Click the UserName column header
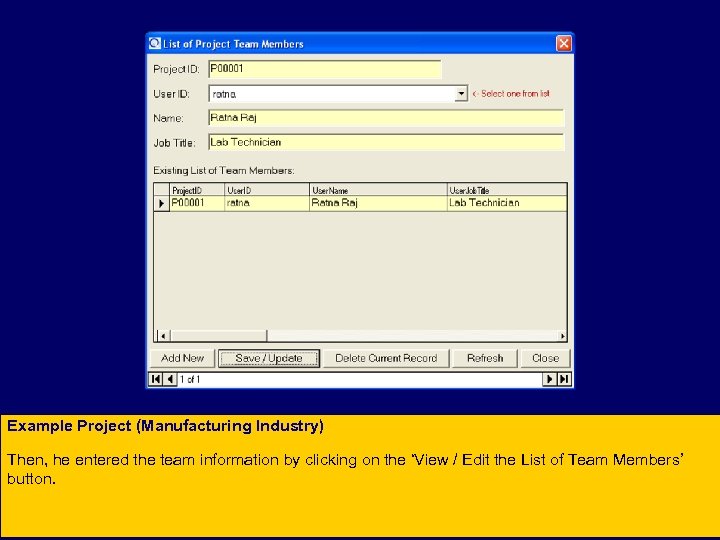Image resolution: width=720 pixels, height=540 pixels. coord(378,190)
